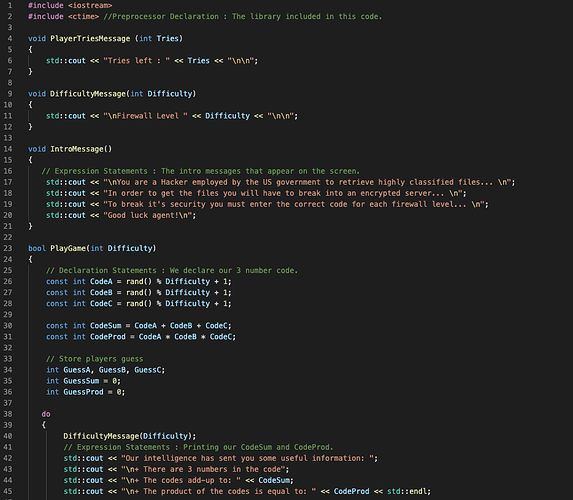Image resolution: width=573 pixels, height=500 pixels.
Task: Click line number 22 in the gutter
Action: [8, 237]
